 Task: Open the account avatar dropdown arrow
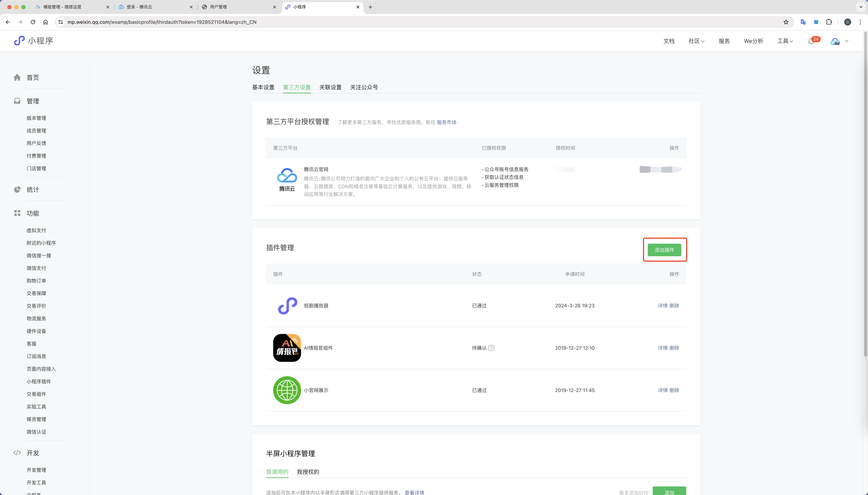tap(847, 41)
